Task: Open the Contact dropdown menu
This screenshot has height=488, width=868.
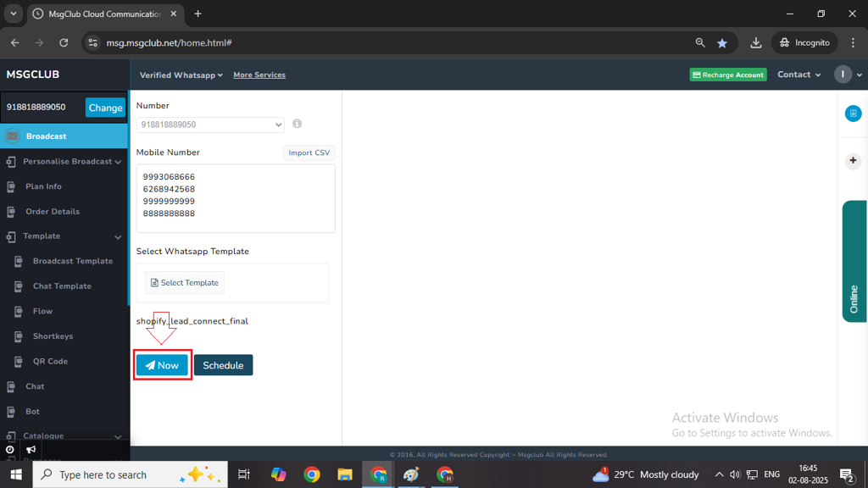Action: 798,75
